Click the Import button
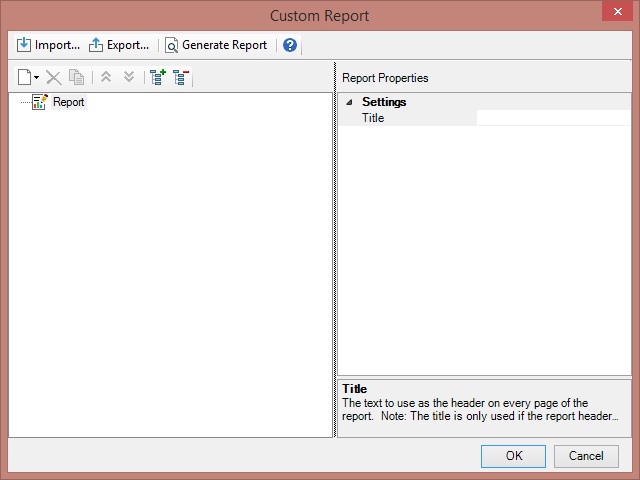 (x=48, y=45)
